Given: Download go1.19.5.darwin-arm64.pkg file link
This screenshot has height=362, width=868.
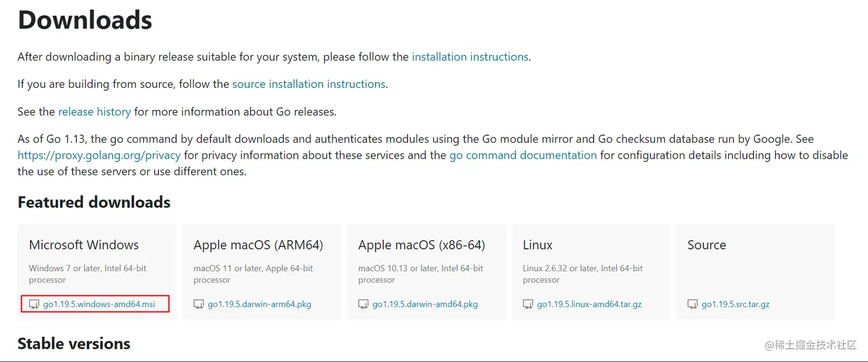Looking at the screenshot, I should click(x=259, y=304).
